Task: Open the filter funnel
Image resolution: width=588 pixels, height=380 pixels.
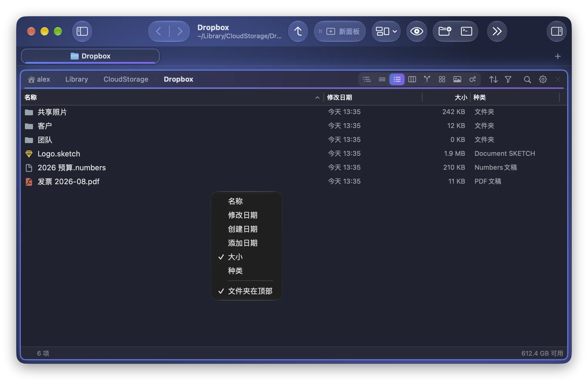Action: point(508,79)
